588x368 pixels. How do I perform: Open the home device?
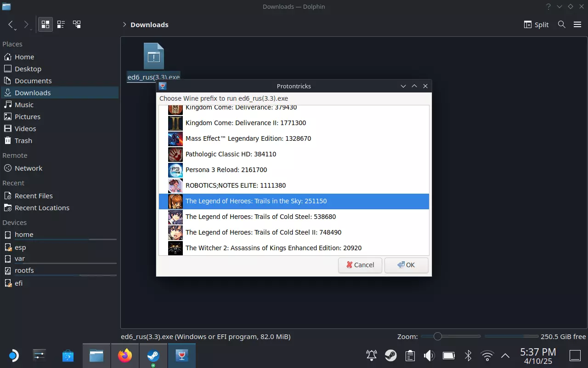click(60, 235)
